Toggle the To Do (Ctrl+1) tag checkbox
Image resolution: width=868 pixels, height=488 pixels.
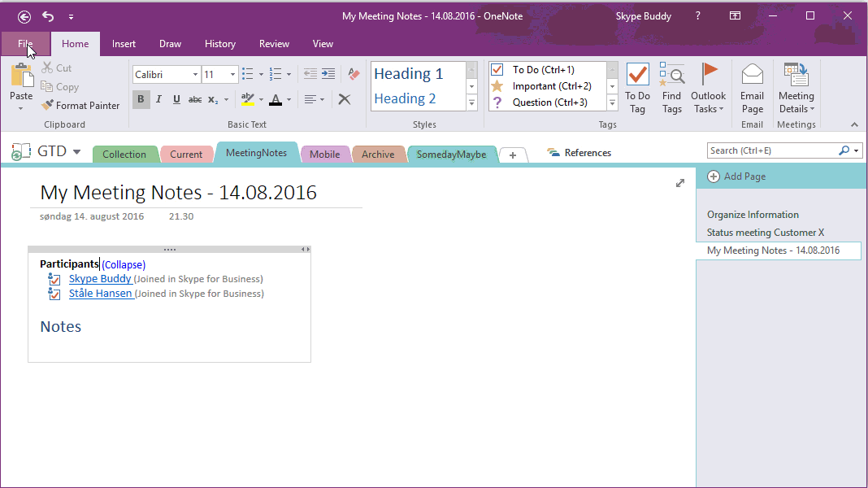497,70
